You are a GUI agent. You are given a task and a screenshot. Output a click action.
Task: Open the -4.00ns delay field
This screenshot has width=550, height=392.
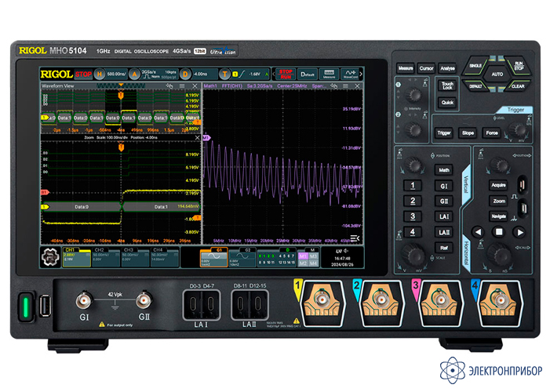(x=204, y=74)
